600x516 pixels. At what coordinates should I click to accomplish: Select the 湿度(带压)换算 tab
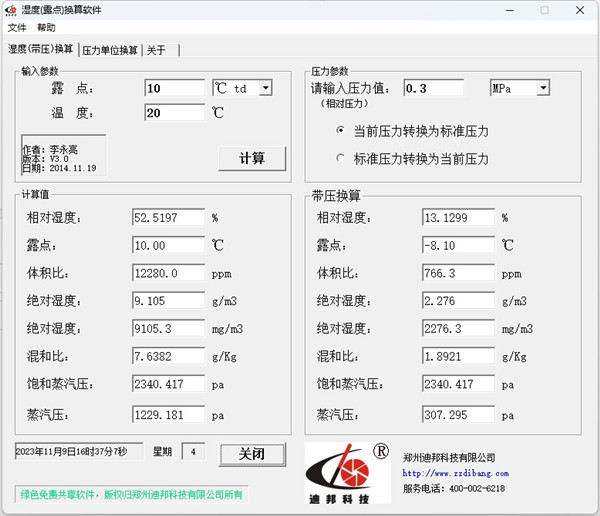point(40,48)
